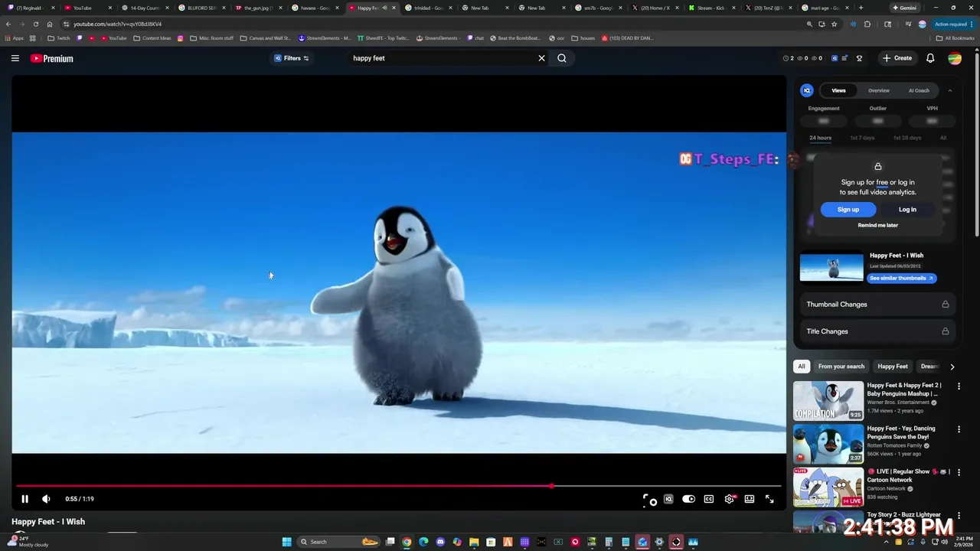Toggle closed captions
Viewport: 980px width, 551px height.
pos(709,499)
